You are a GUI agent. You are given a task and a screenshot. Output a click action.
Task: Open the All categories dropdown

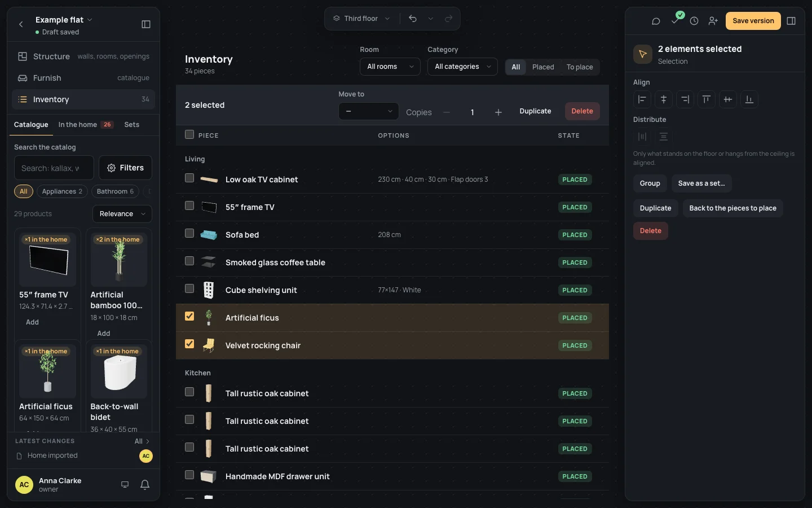462,67
